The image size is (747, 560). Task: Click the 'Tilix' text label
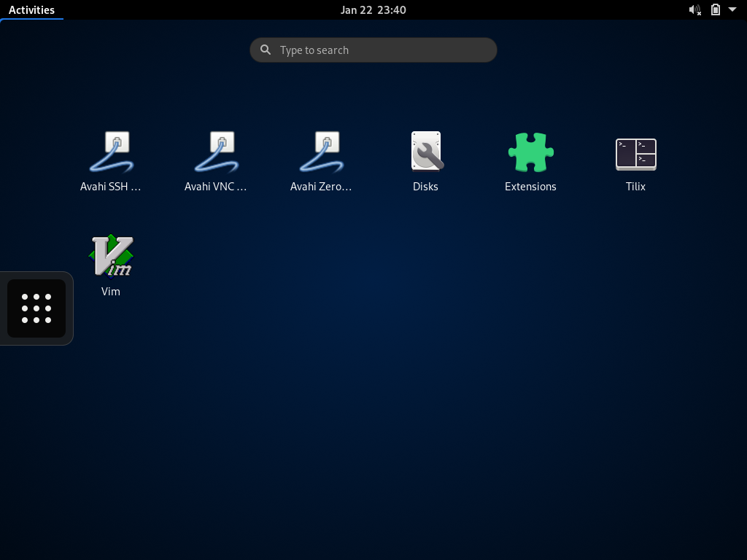(x=635, y=187)
